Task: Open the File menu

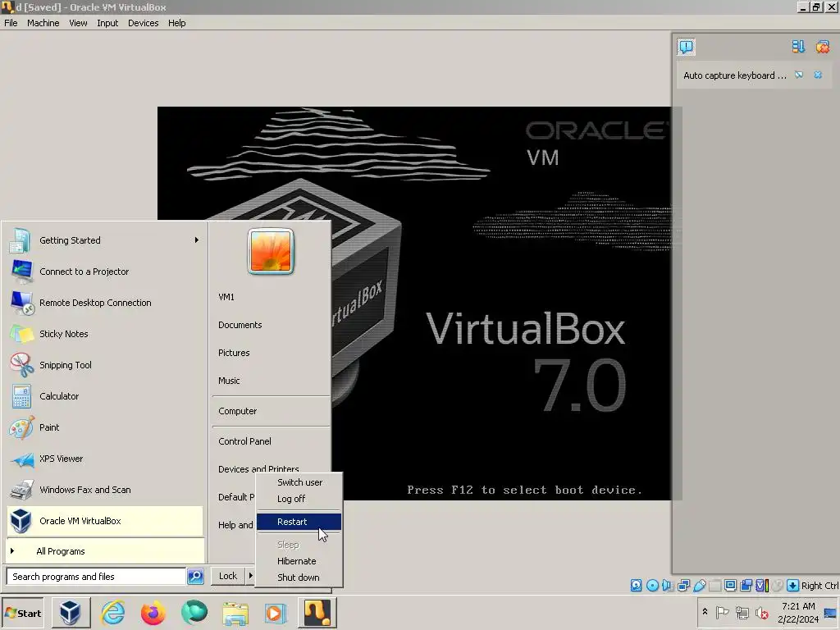Action: [11, 23]
